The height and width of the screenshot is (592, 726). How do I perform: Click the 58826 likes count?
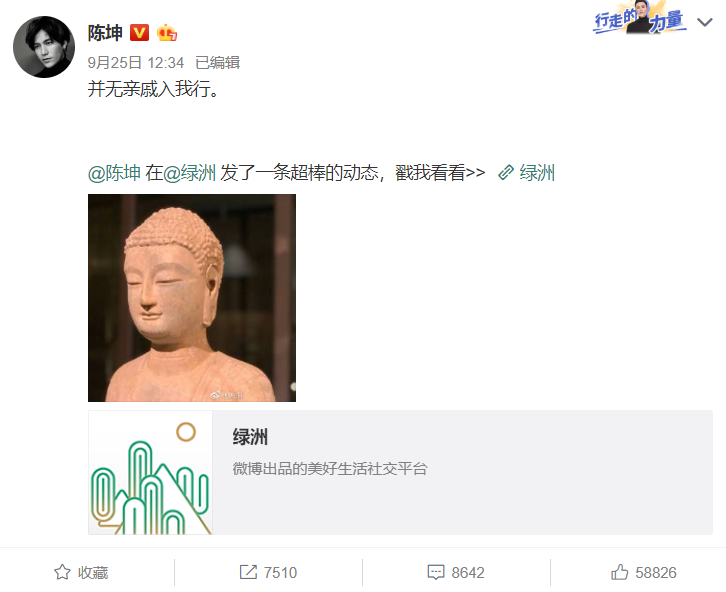(656, 573)
